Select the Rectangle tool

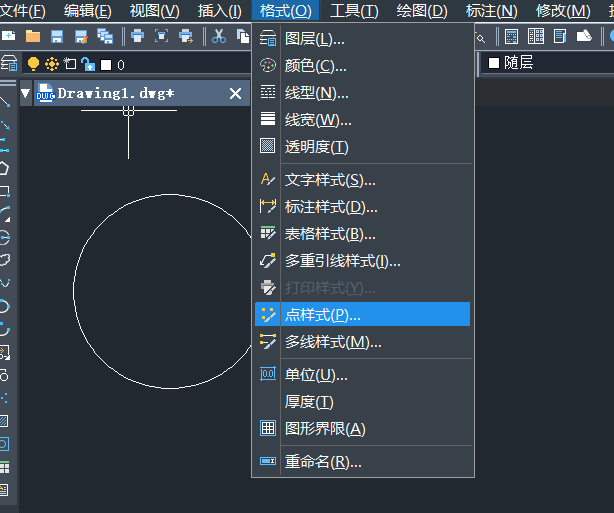coord(5,191)
